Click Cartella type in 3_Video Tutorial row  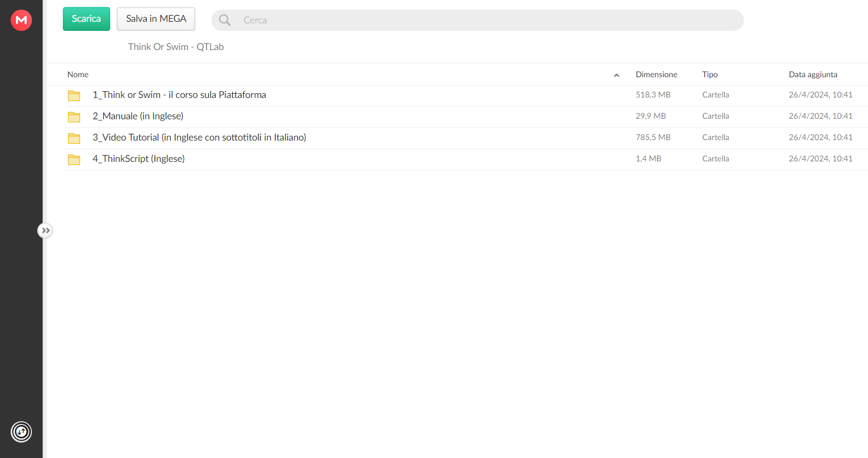(x=716, y=137)
